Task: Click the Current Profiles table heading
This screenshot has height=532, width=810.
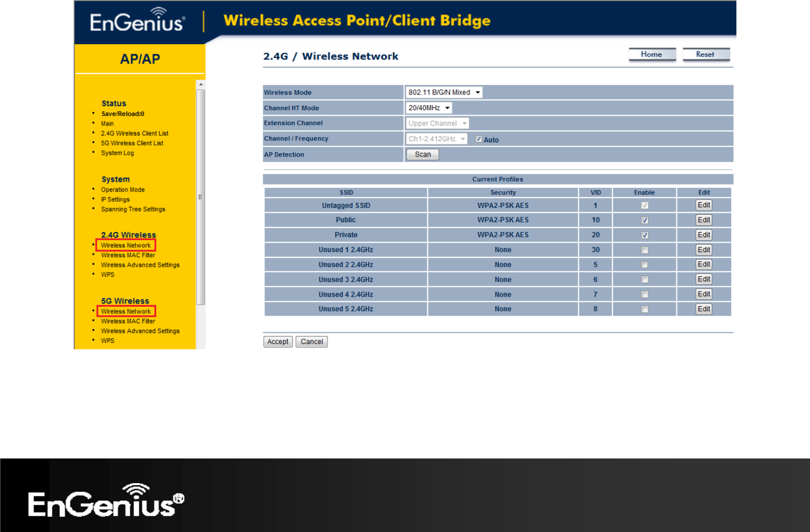Action: [498, 180]
